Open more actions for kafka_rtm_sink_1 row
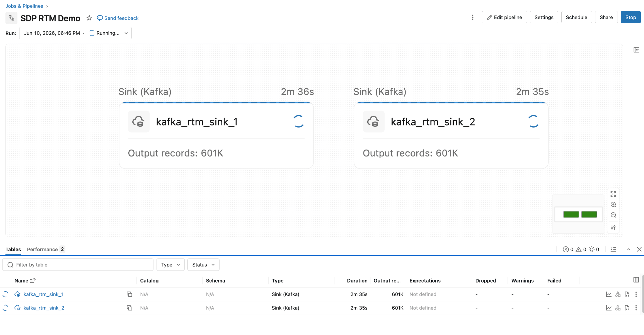The image size is (644, 335). 636,294
